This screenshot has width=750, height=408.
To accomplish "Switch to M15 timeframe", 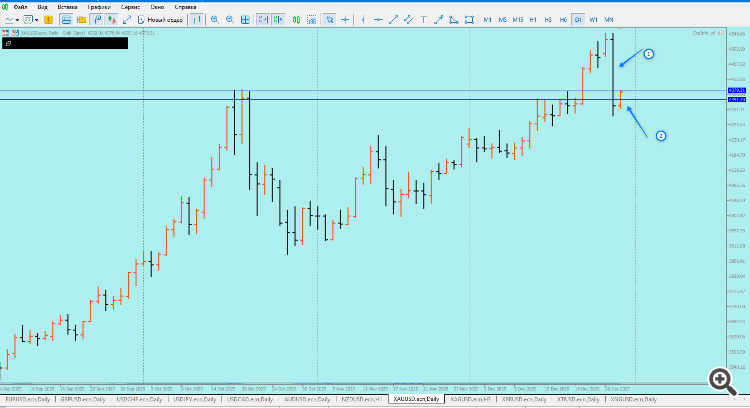I will point(518,20).
